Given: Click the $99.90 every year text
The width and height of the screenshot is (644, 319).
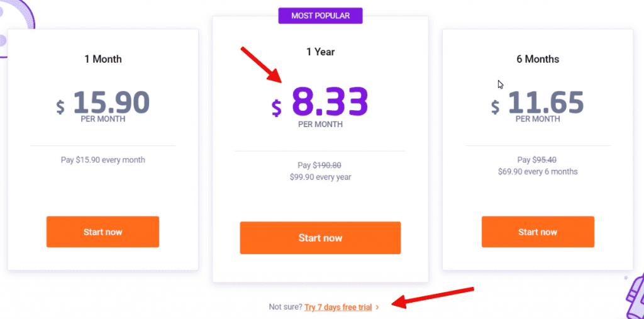Looking at the screenshot, I should [x=320, y=177].
